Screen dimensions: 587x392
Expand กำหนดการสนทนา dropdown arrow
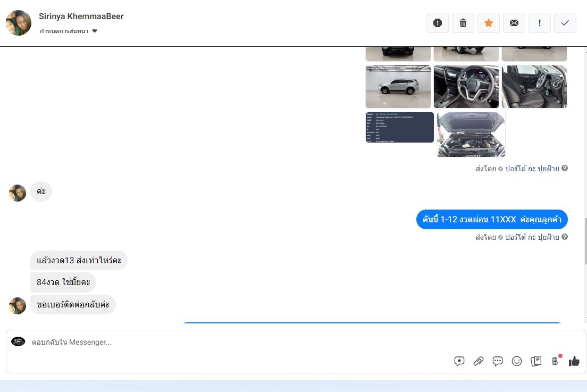click(x=95, y=31)
